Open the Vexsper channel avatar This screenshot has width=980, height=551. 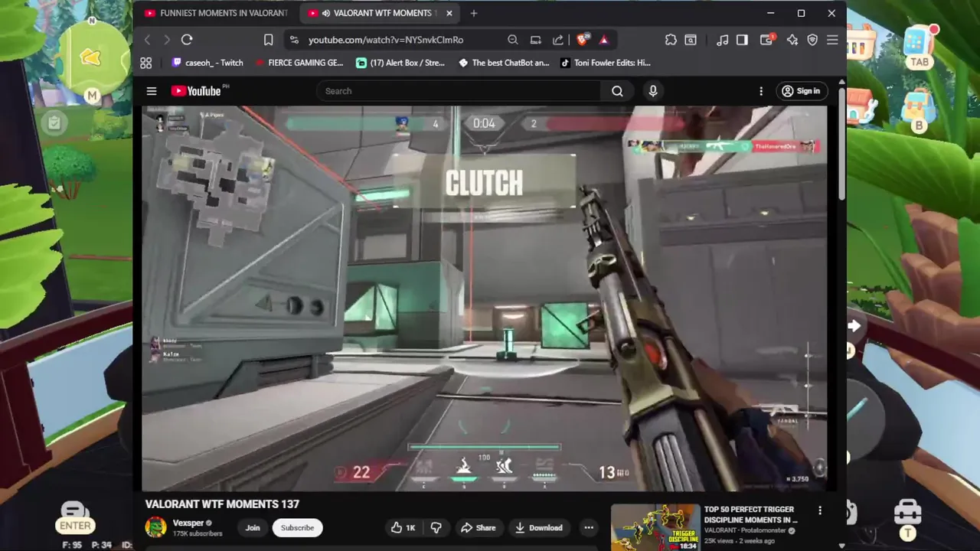(156, 527)
